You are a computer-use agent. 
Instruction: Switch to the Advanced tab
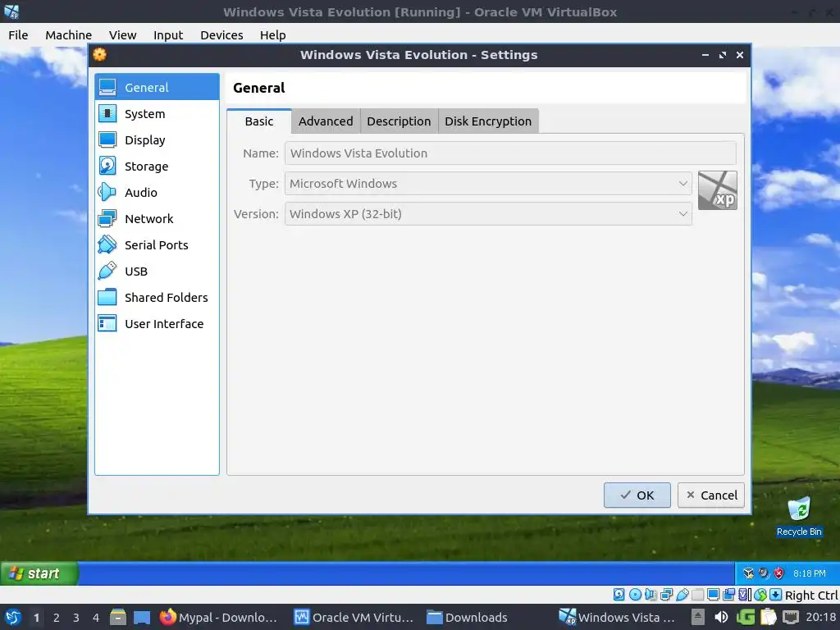[x=326, y=121]
